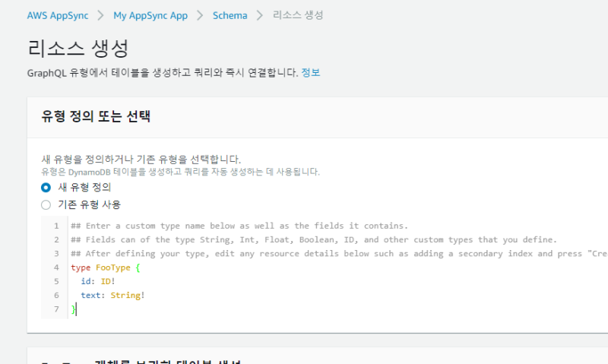
Task: Click the 'type FooType {' code line
Action: (105, 267)
